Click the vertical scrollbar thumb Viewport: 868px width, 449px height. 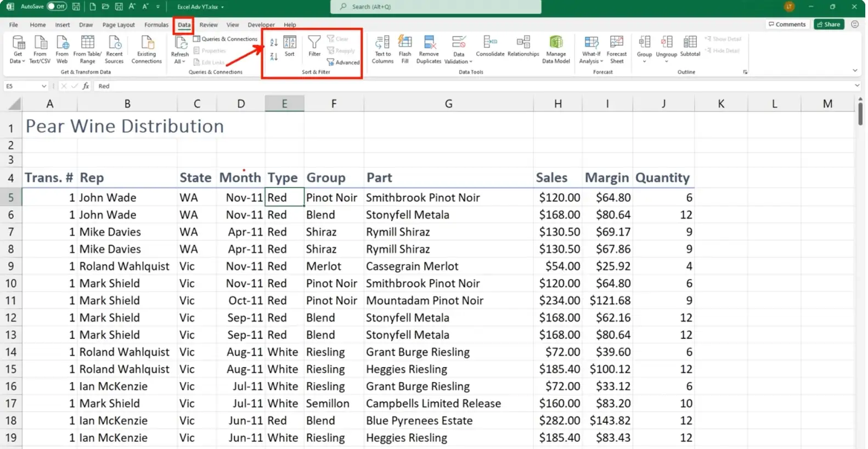point(860,114)
